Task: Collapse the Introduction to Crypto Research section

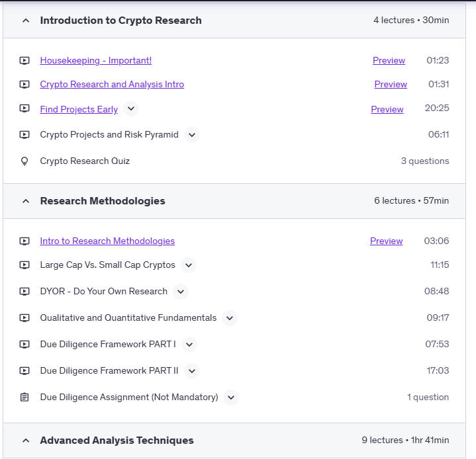Action: [26, 21]
